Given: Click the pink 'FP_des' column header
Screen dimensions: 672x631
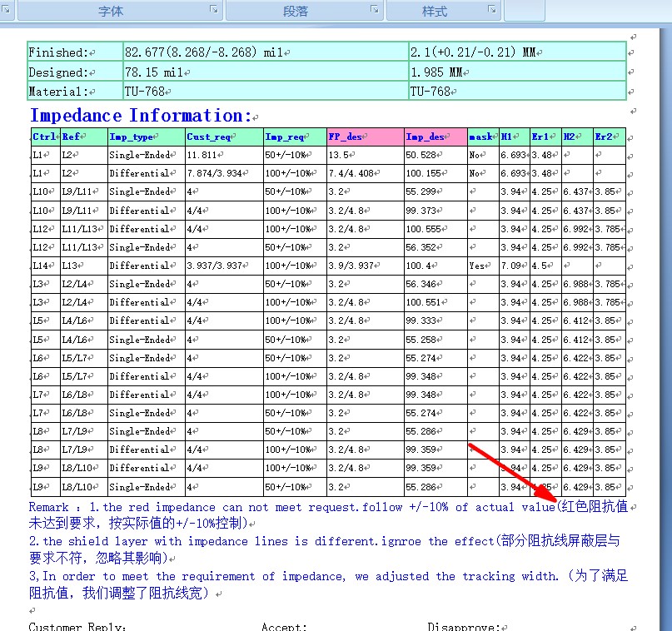Looking at the screenshot, I should click(x=366, y=137).
